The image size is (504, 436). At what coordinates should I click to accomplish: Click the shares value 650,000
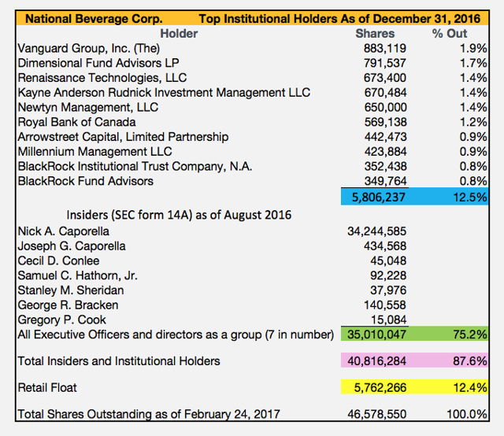tap(385, 107)
